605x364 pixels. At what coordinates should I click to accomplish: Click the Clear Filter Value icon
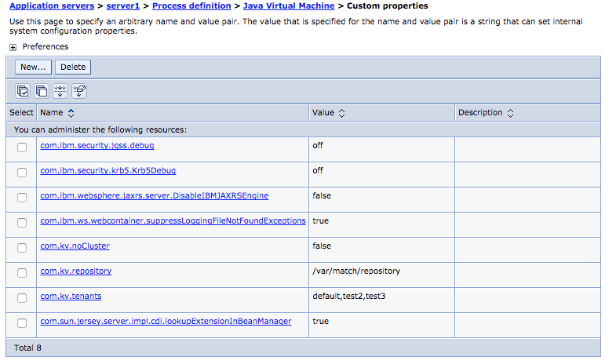(79, 90)
